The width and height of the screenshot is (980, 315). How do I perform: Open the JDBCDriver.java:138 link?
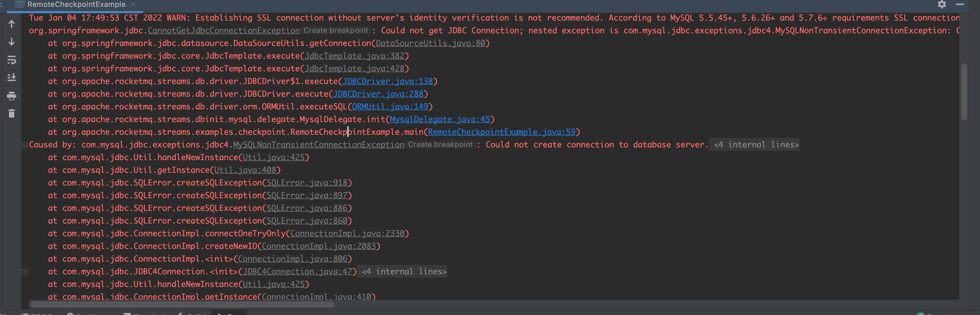coord(387,81)
